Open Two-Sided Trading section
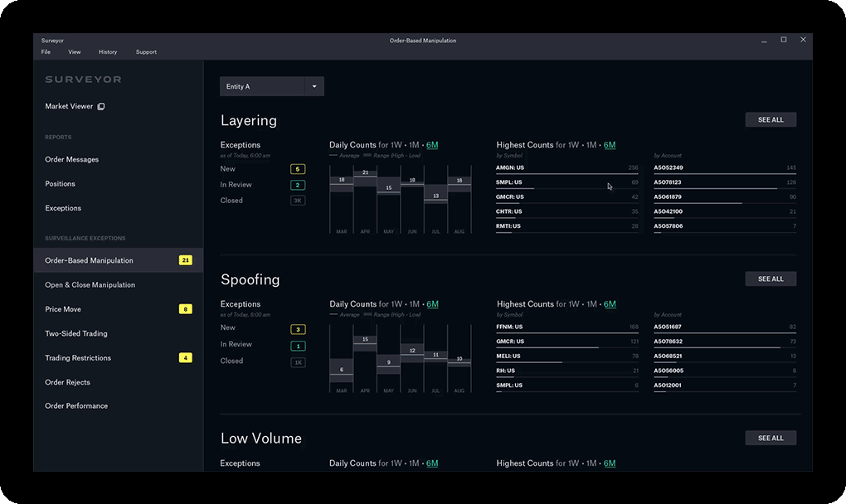 (x=76, y=334)
